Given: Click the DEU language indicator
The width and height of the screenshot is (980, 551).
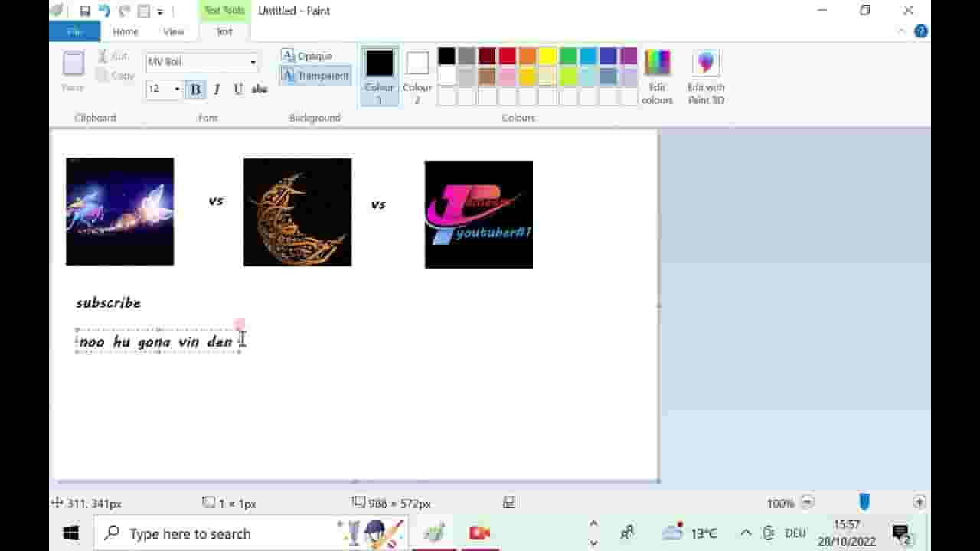Looking at the screenshot, I should [x=795, y=533].
